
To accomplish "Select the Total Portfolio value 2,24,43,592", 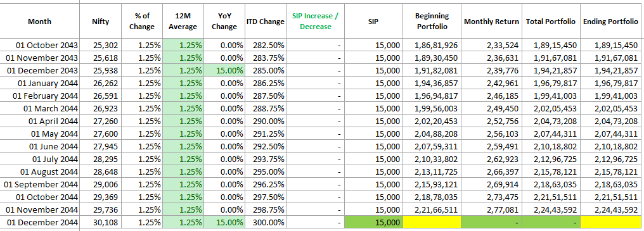I will tap(551, 209).
